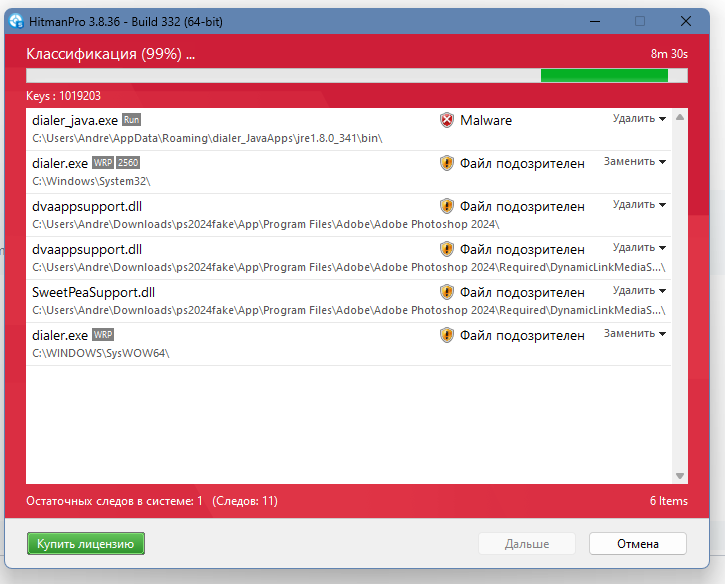725x584 pixels.
Task: Click the C:\WINDOWS\SysWOW64\ path text
Action: point(101,353)
